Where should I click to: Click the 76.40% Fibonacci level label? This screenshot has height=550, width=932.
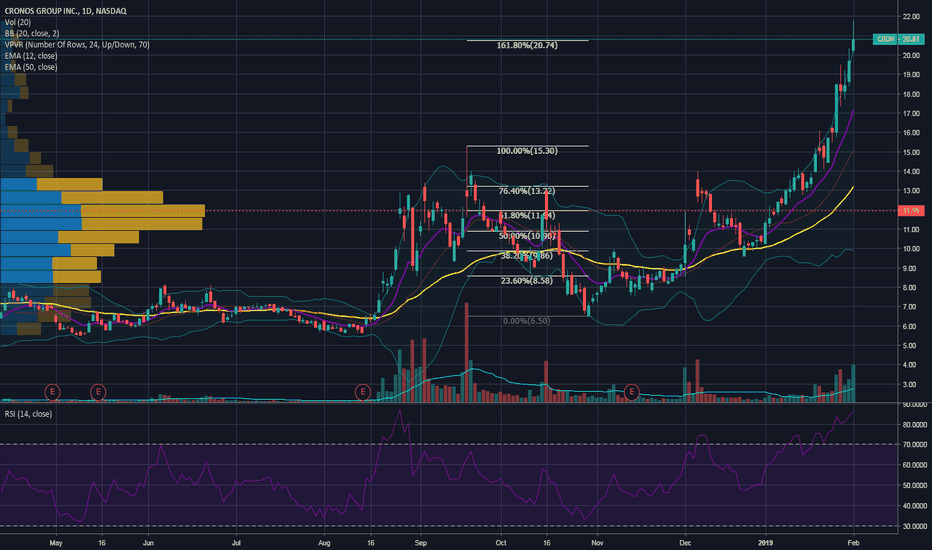point(527,191)
